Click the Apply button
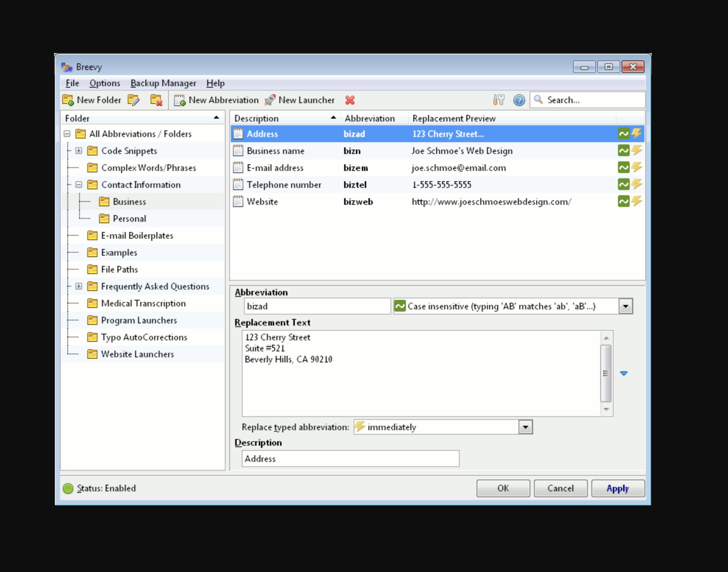Viewport: 728px width, 572px height. (x=618, y=488)
